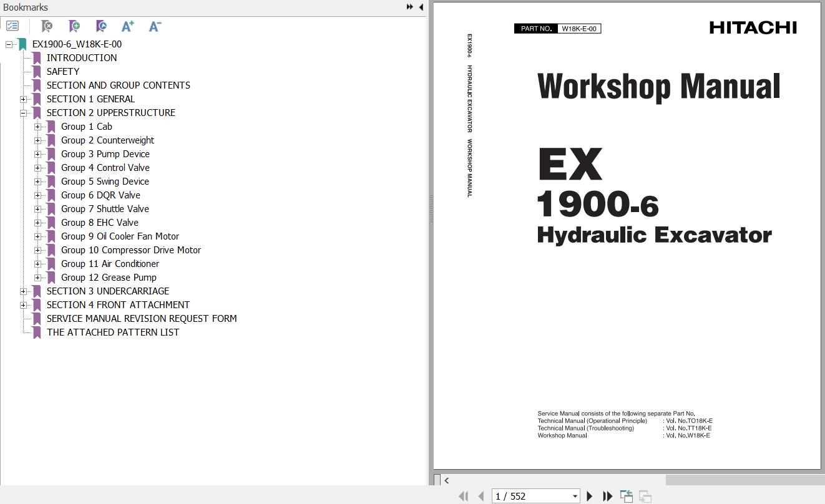825x504 pixels.
Task: Click the root bookmark icon of EX1900-6_W18K-E-00
Action: point(22,44)
